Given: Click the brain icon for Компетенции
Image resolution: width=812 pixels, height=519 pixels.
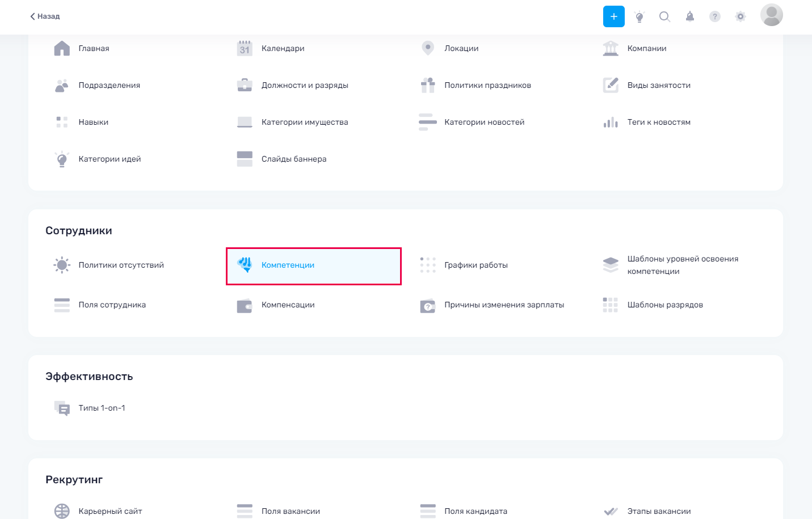Looking at the screenshot, I should (245, 265).
